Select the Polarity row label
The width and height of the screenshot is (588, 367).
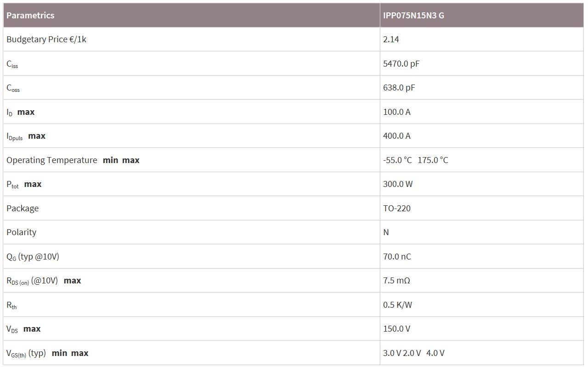(x=21, y=232)
